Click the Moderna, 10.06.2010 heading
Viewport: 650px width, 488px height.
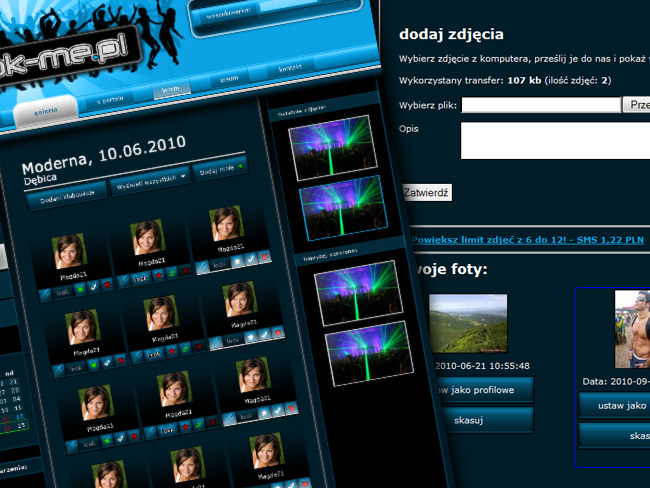104,154
